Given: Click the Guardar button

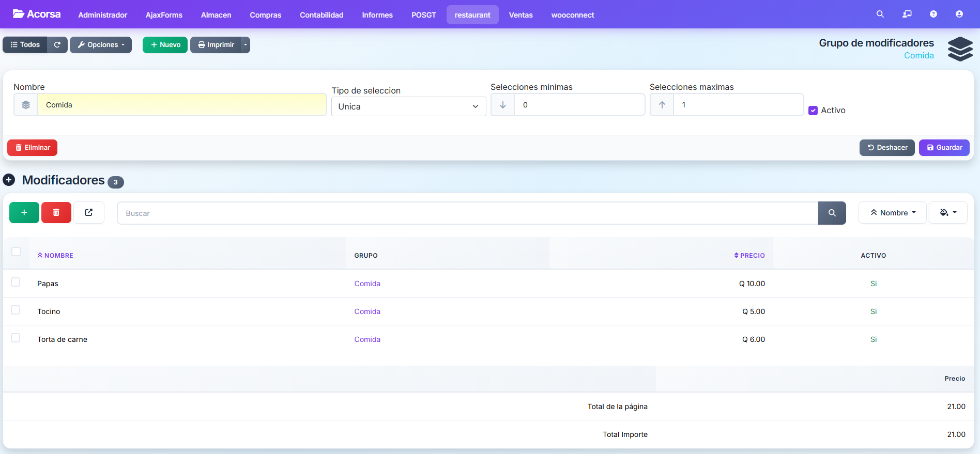Looking at the screenshot, I should pos(944,148).
